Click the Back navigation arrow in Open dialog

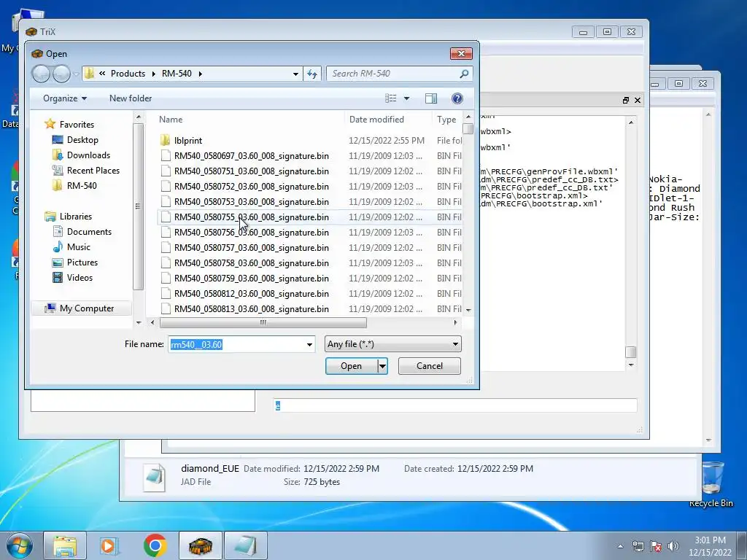tap(41, 74)
